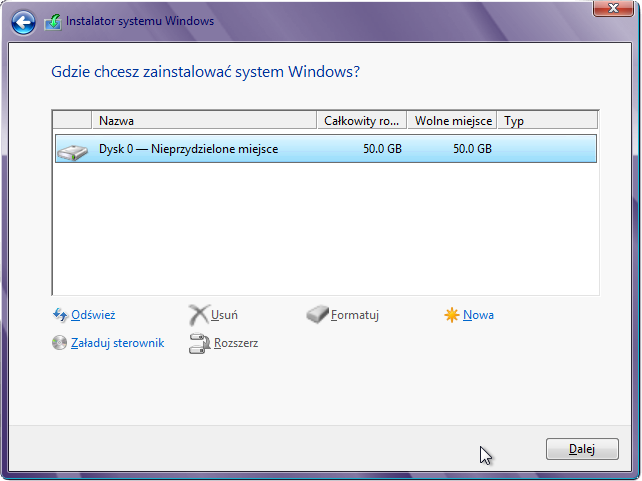Sort by the Całkowity ro... column header
Image resolution: width=642 pixels, height=481 pixels.
tap(362, 120)
